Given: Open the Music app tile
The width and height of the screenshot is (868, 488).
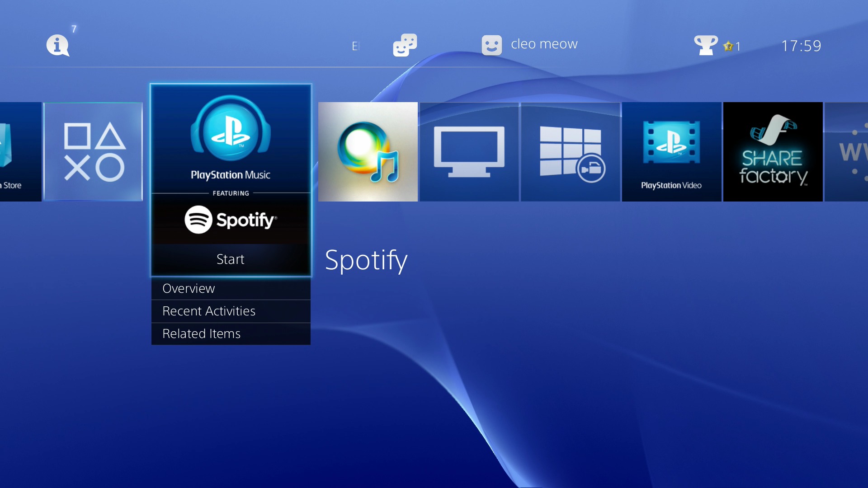Looking at the screenshot, I should [368, 151].
